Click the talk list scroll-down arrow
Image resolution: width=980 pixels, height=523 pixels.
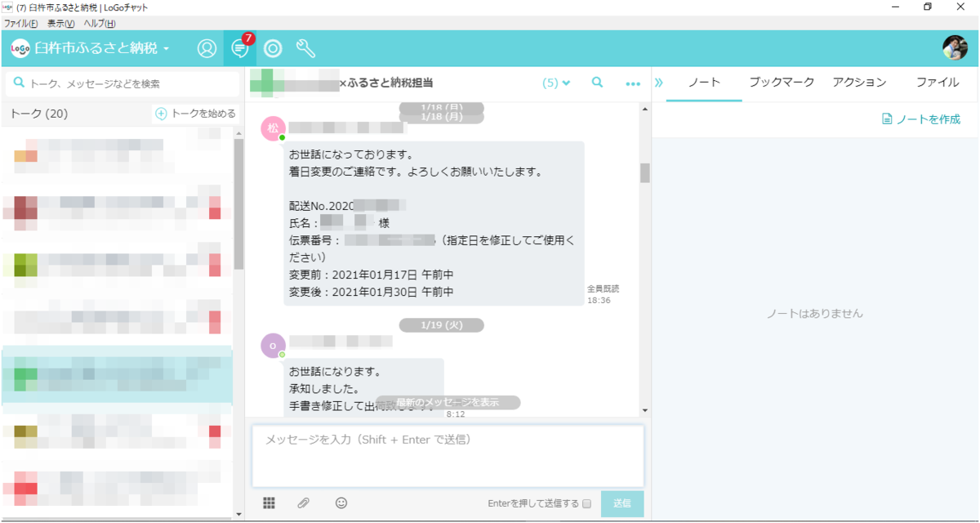pyautogui.click(x=238, y=515)
